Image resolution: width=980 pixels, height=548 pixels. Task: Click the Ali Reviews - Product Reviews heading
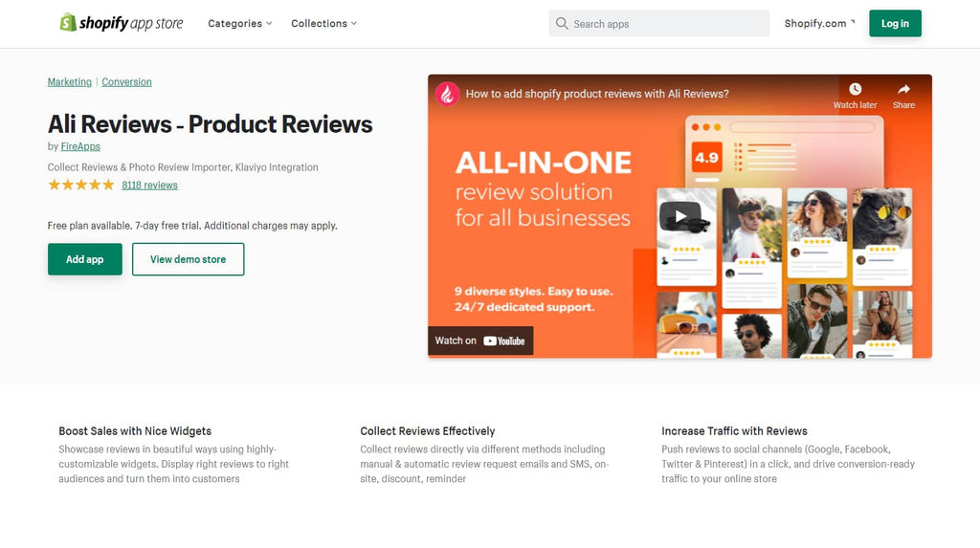pos(210,123)
